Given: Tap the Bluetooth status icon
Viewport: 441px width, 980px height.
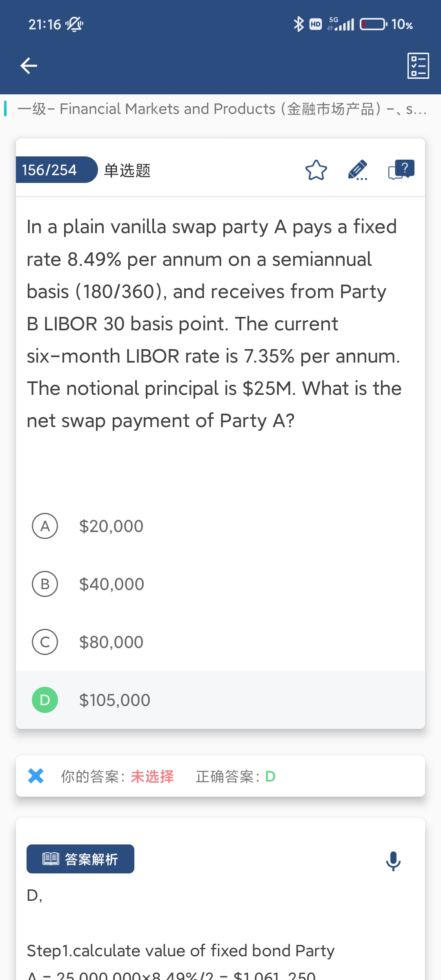Looking at the screenshot, I should [x=299, y=24].
